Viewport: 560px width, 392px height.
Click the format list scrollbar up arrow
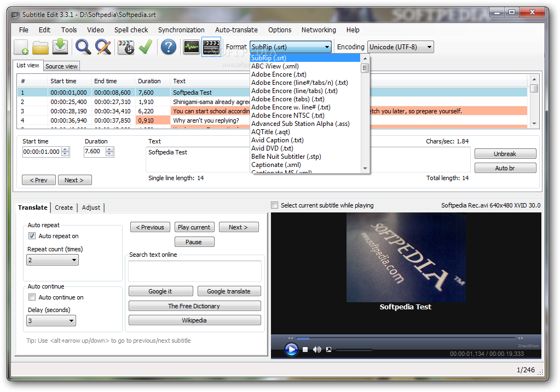pyautogui.click(x=365, y=58)
